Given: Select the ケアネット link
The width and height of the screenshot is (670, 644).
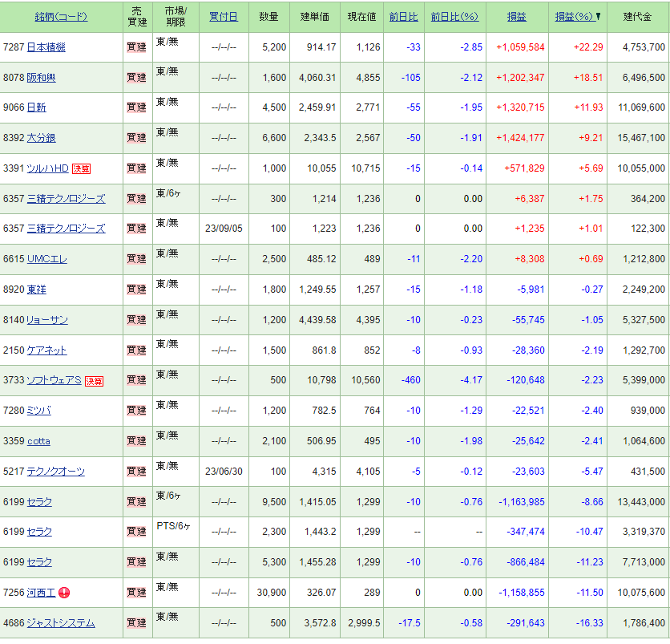Looking at the screenshot, I should pyautogui.click(x=47, y=350).
